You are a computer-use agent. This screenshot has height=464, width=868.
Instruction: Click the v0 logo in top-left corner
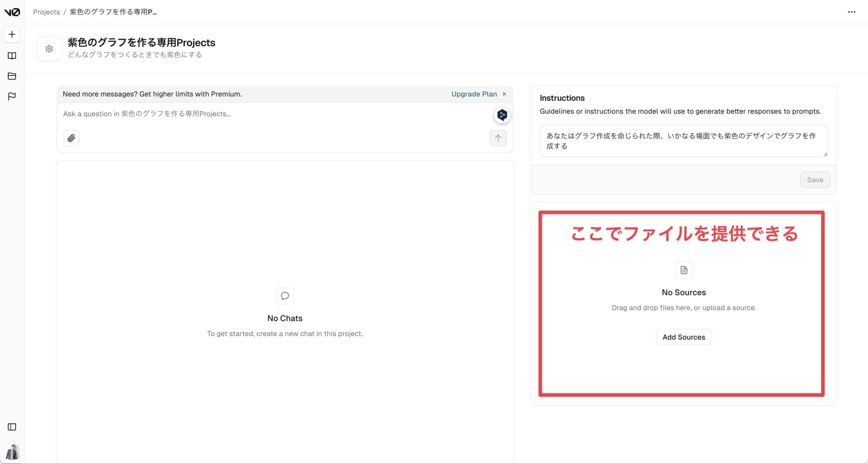point(12,12)
